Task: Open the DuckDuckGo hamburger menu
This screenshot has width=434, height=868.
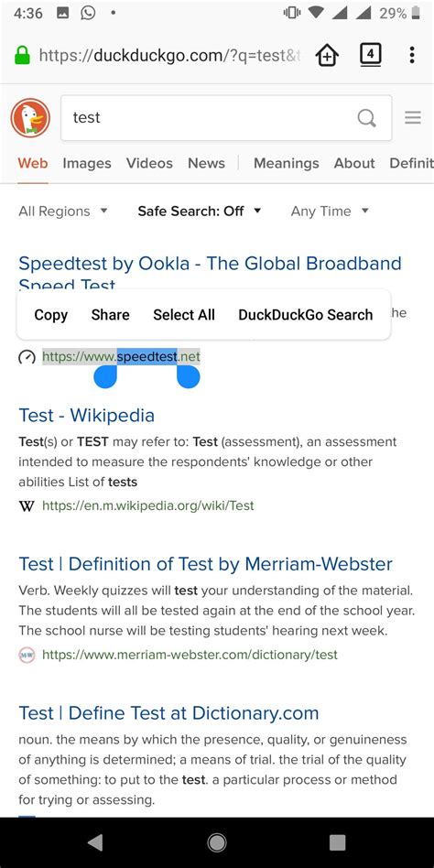Action: point(413,117)
